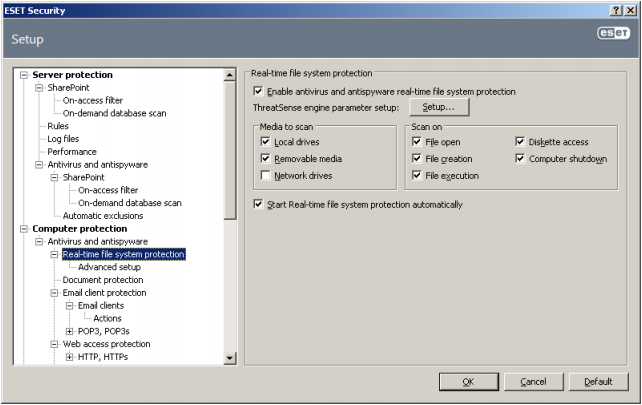This screenshot has width=642, height=405.
Task: Open ThreatSense engine Setup... button
Action: click(x=439, y=107)
